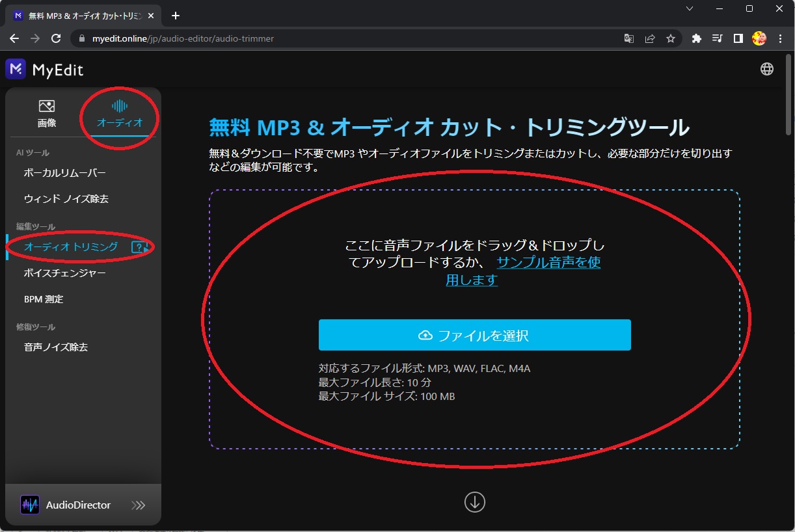This screenshot has width=795, height=532.
Task: Click the 最大ファイル長さ: 10 分 text
Action: 375,382
